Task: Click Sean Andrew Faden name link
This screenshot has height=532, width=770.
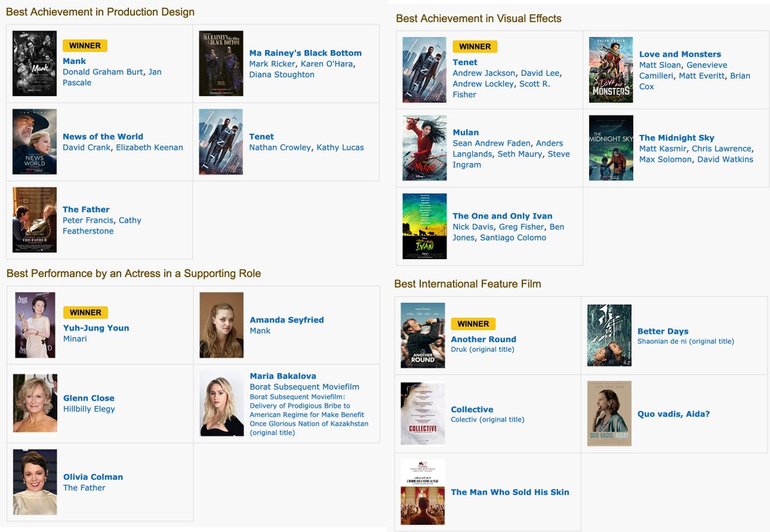Action: pos(492,143)
